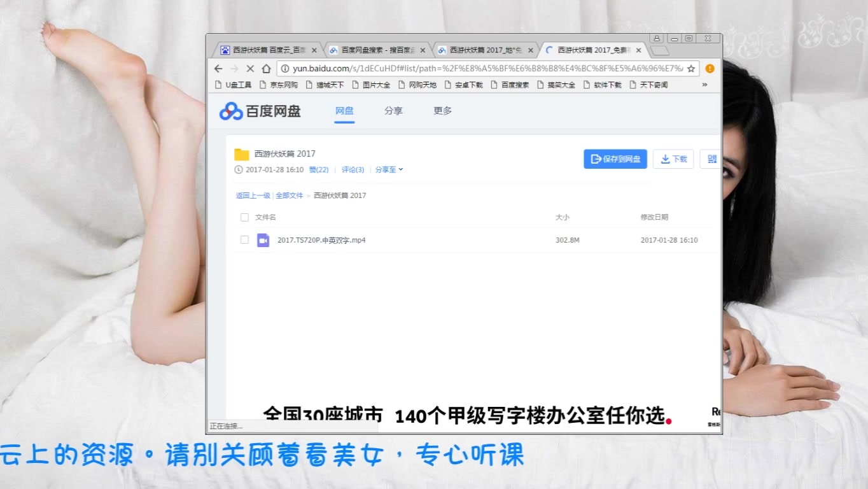Click the orange extension icon in the toolbar

tap(710, 69)
